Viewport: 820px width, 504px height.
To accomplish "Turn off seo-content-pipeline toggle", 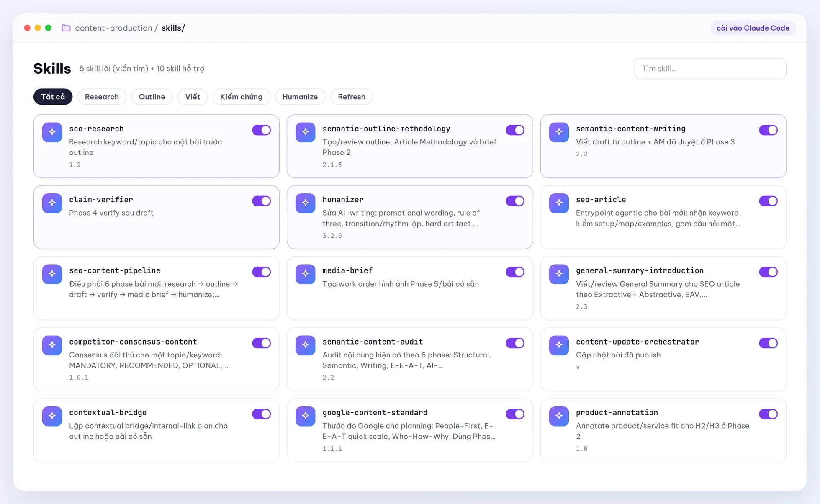I will (261, 272).
